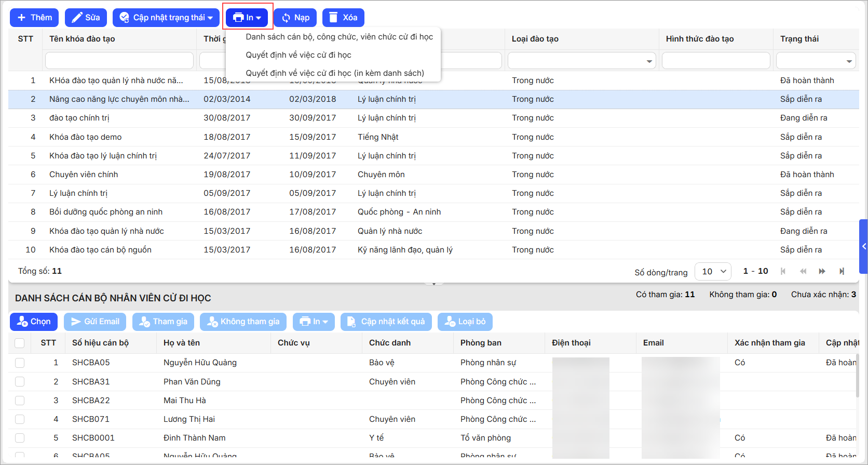Click Chọn button to pick employees
Viewport: 868px width, 465px height.
tap(34, 322)
